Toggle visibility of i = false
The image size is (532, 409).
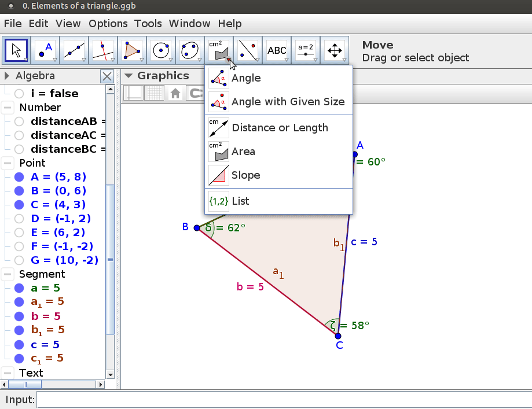point(19,94)
